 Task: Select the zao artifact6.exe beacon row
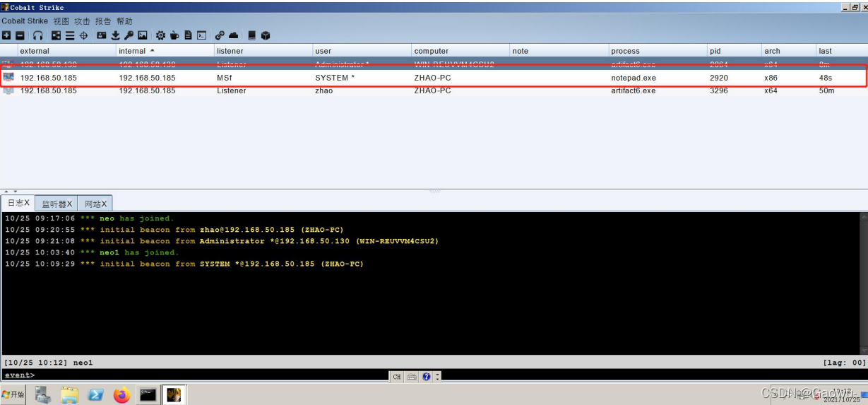[x=434, y=90]
